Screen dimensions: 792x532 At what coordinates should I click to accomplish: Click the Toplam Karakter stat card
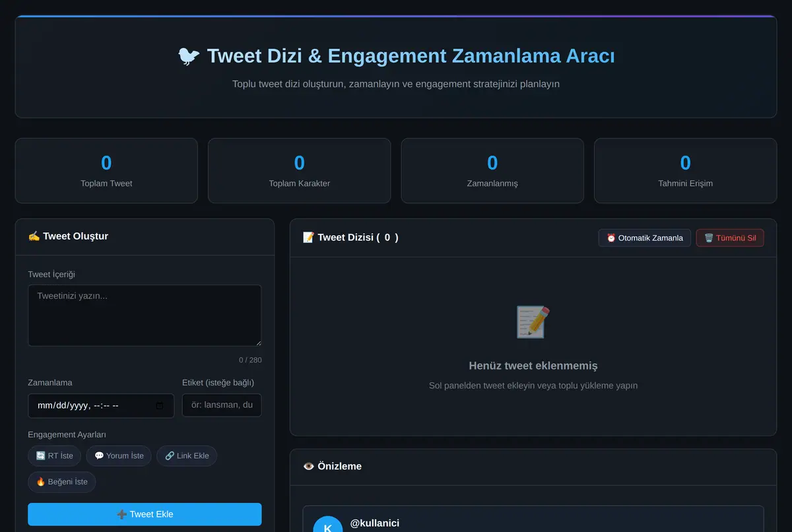click(300, 170)
